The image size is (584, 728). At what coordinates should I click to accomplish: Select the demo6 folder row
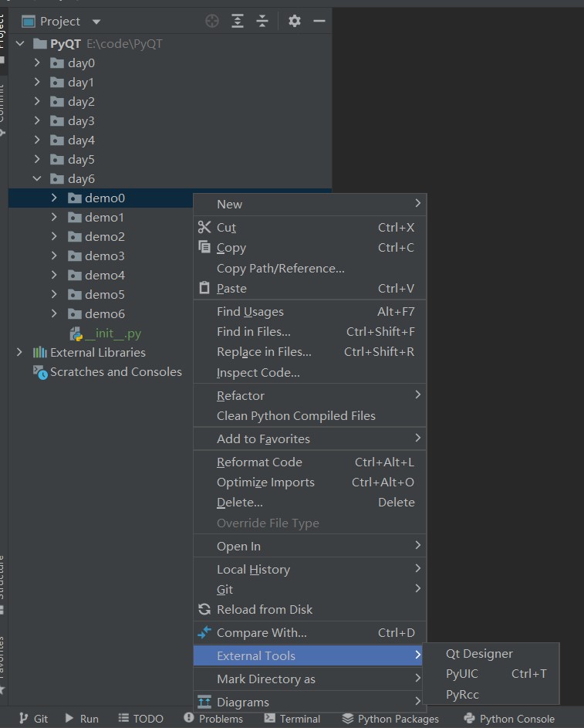click(x=100, y=314)
